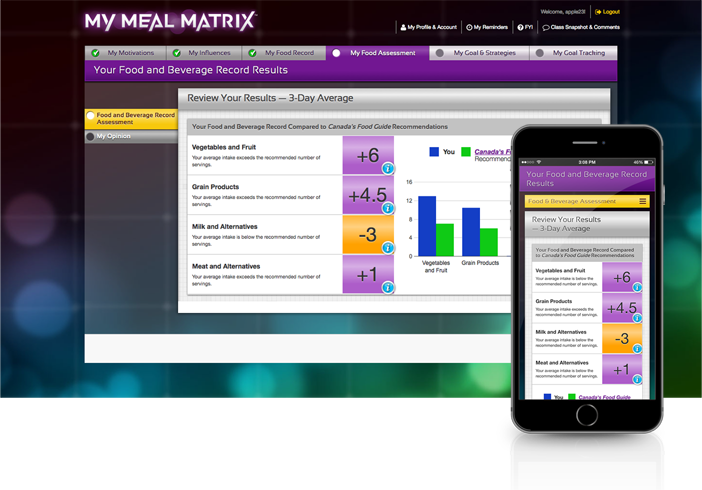Click white status circle on My Food Assessment
This screenshot has width=702, height=490.
336,53
